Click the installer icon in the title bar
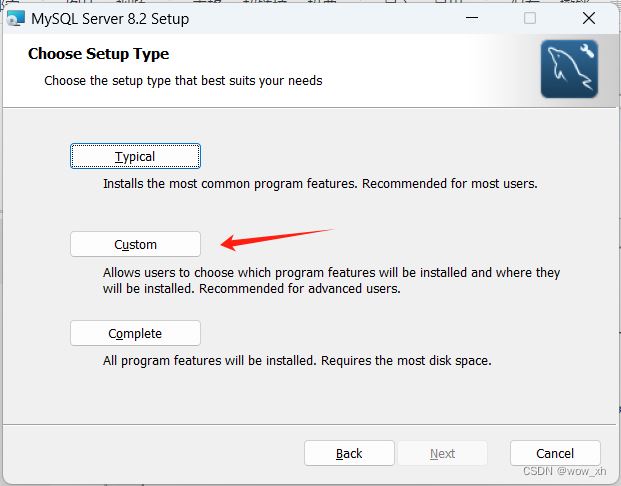The height and width of the screenshot is (486, 621). (16, 19)
